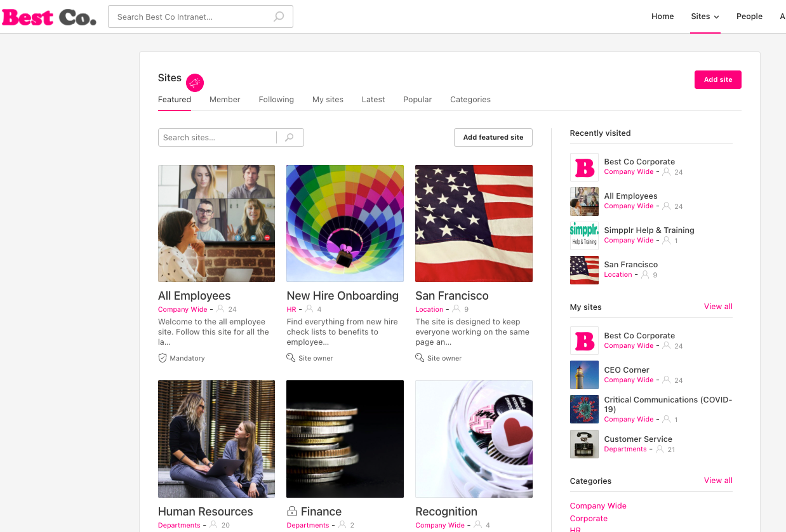Switch to the Popular tab
The height and width of the screenshot is (532, 786).
pos(417,100)
